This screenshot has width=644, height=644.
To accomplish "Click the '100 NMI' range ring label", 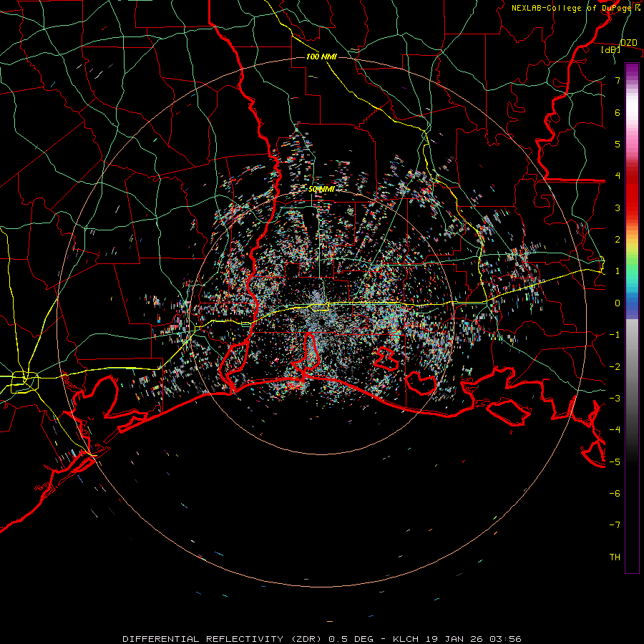I will click(x=321, y=57).
